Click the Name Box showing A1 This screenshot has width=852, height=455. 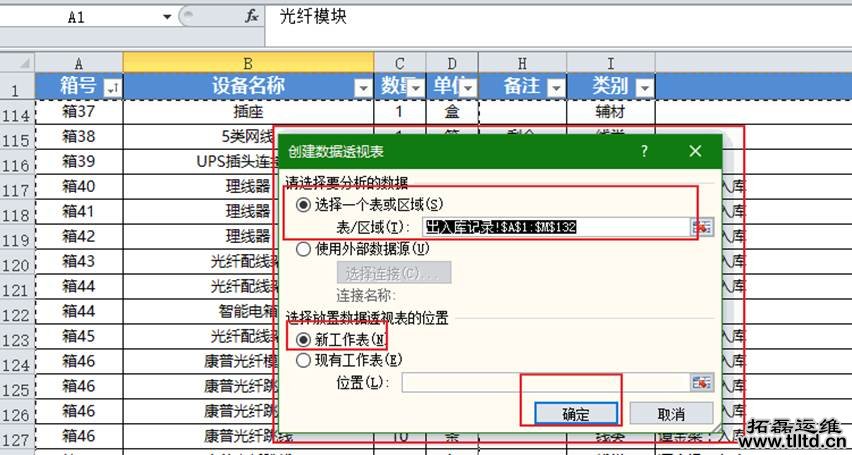[x=76, y=17]
